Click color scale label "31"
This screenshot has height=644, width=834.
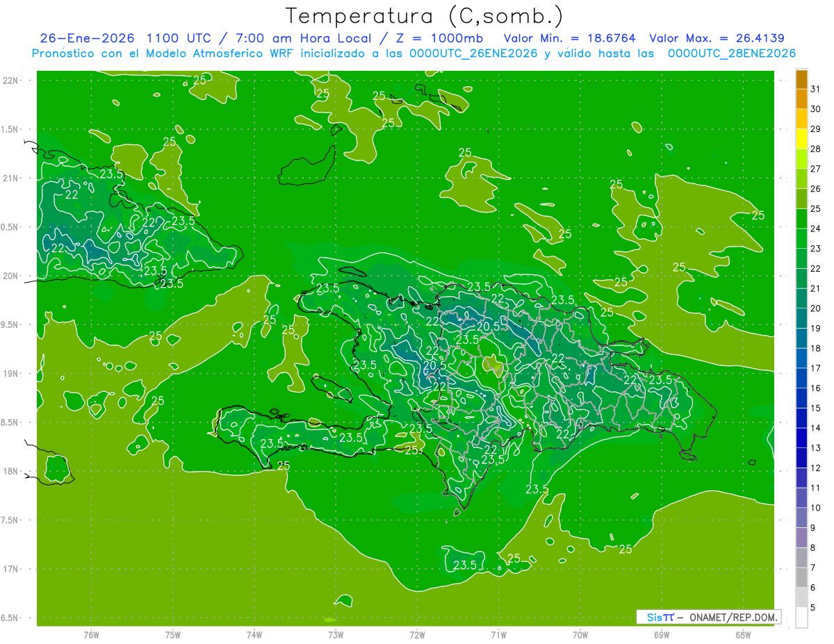(x=815, y=89)
